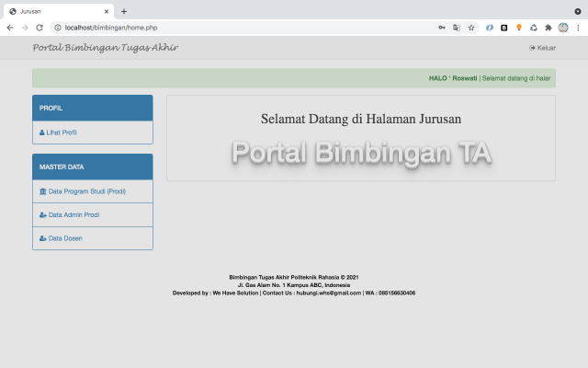This screenshot has height=368, width=588.
Task: Reload the page with the refresh icon
Action: point(40,28)
